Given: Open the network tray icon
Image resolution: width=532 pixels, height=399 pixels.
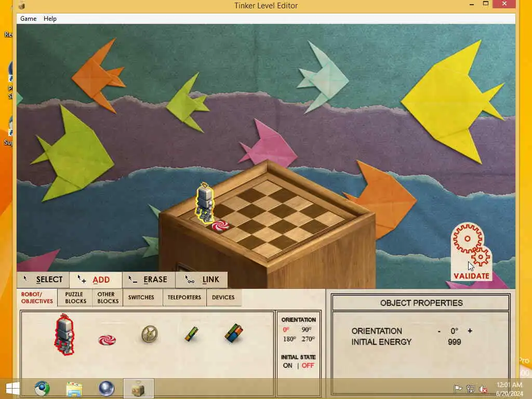Looking at the screenshot, I should pyautogui.click(x=471, y=389).
